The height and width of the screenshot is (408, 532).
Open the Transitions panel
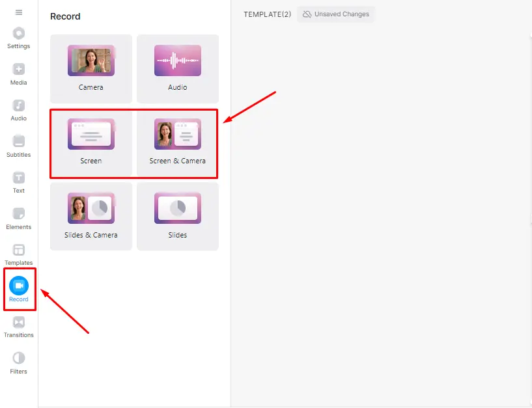(19, 327)
